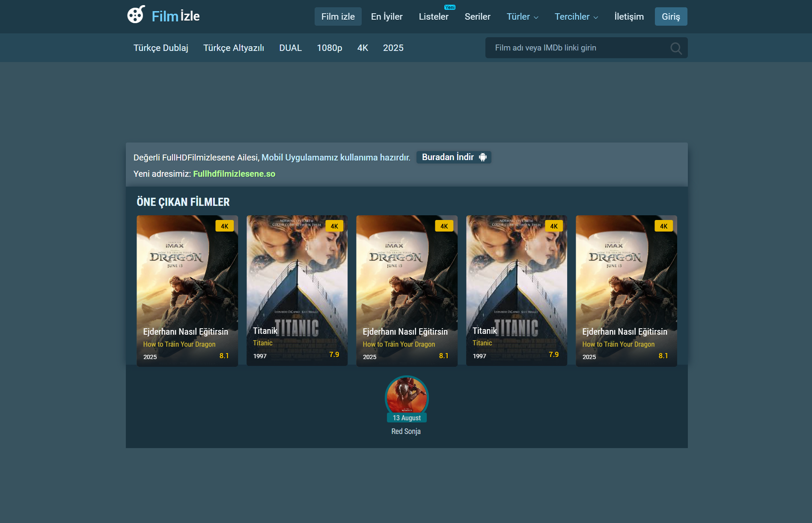812x523 pixels.
Task: Click the 4K badge on last Dragon poster
Action: (x=663, y=226)
